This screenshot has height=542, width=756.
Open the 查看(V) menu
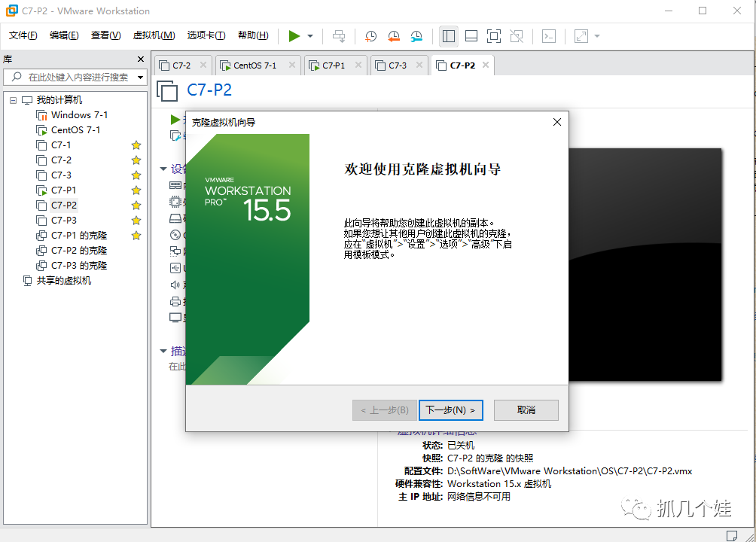pos(105,35)
